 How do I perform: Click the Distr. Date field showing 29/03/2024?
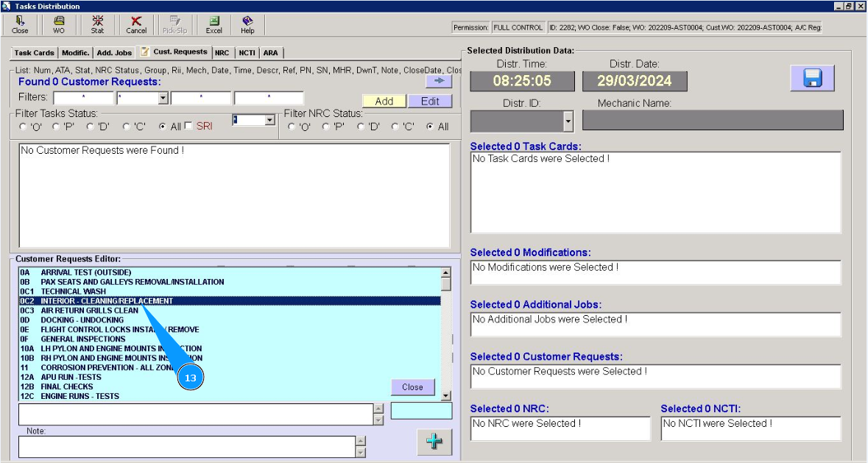coord(635,81)
